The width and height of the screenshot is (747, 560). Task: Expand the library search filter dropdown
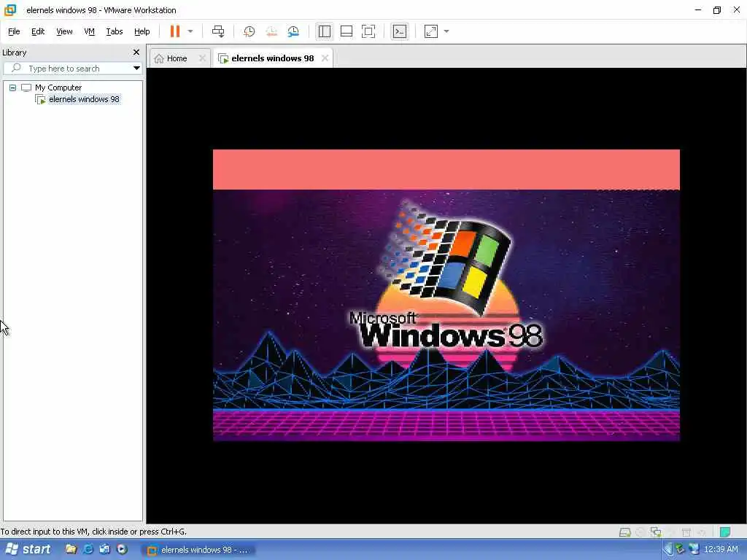tap(136, 68)
